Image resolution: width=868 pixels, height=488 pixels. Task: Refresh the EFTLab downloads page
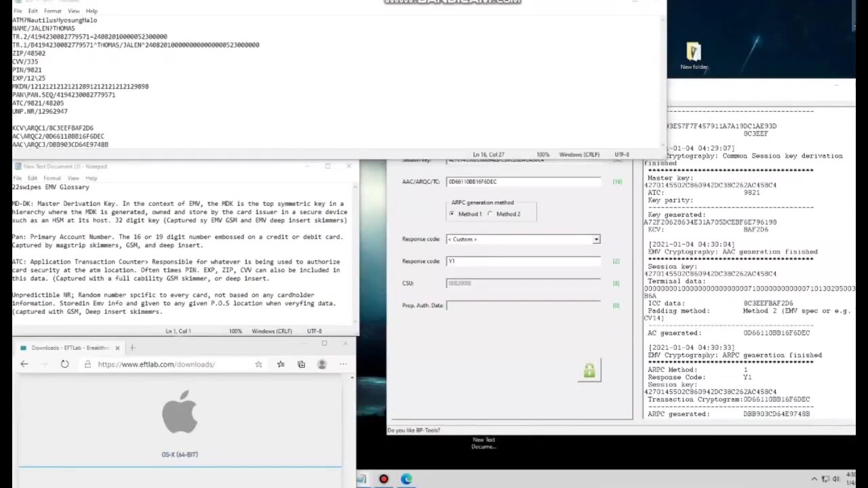pos(64,364)
